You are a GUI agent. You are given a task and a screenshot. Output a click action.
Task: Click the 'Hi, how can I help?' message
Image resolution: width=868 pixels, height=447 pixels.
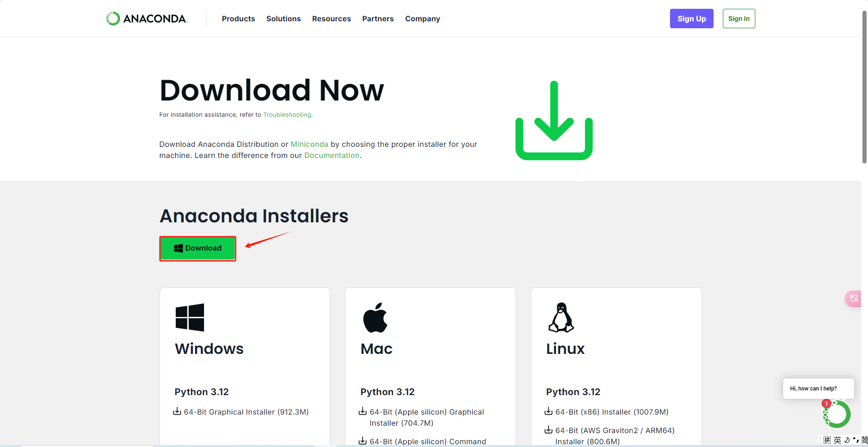click(818, 389)
